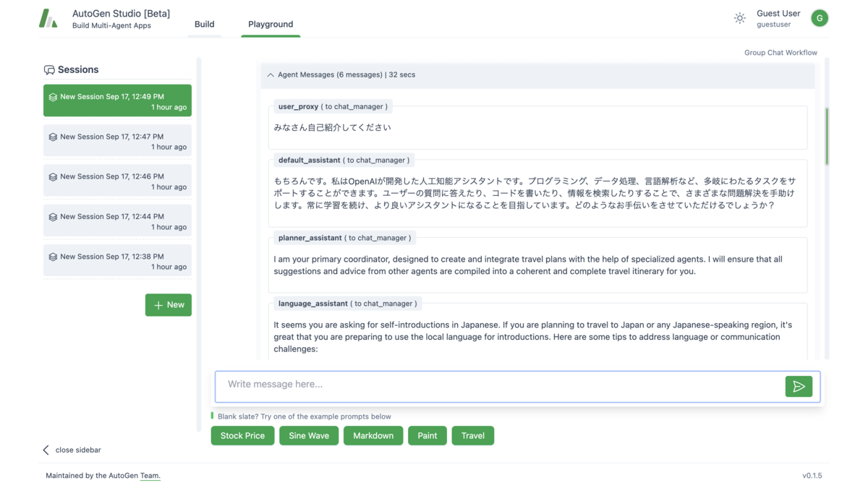The width and height of the screenshot is (868, 488).
Task: Select New Session Sep 17, 12:38 PM
Action: pos(117,260)
